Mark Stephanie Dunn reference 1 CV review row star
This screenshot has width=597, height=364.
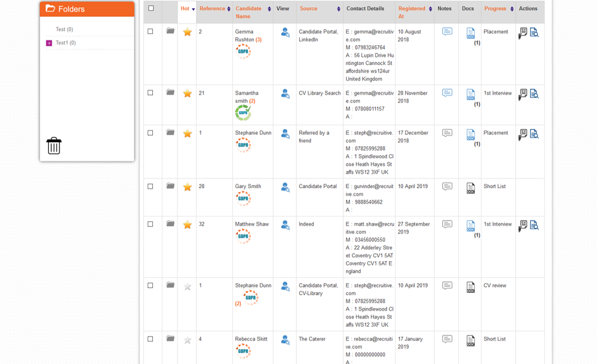pyautogui.click(x=187, y=287)
